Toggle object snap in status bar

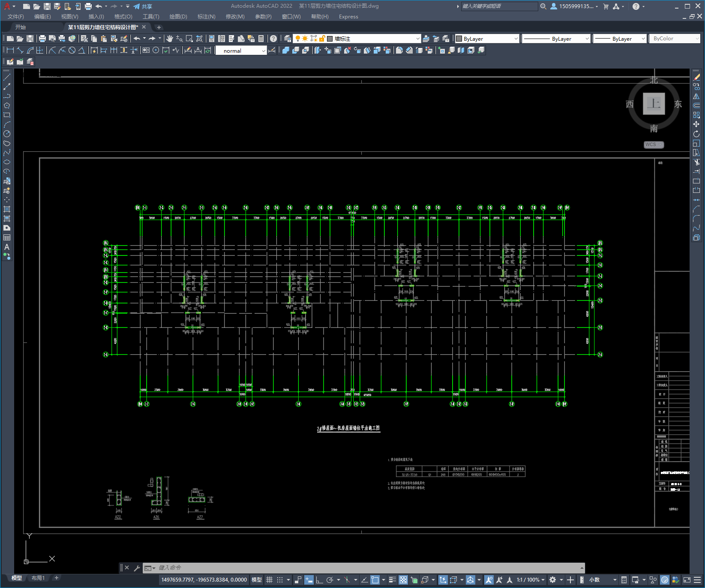tap(375, 580)
